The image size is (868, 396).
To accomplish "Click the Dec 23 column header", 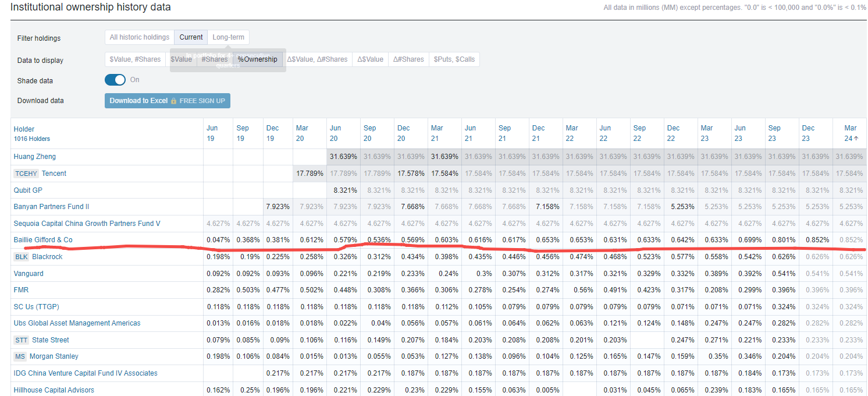I will tap(808, 133).
